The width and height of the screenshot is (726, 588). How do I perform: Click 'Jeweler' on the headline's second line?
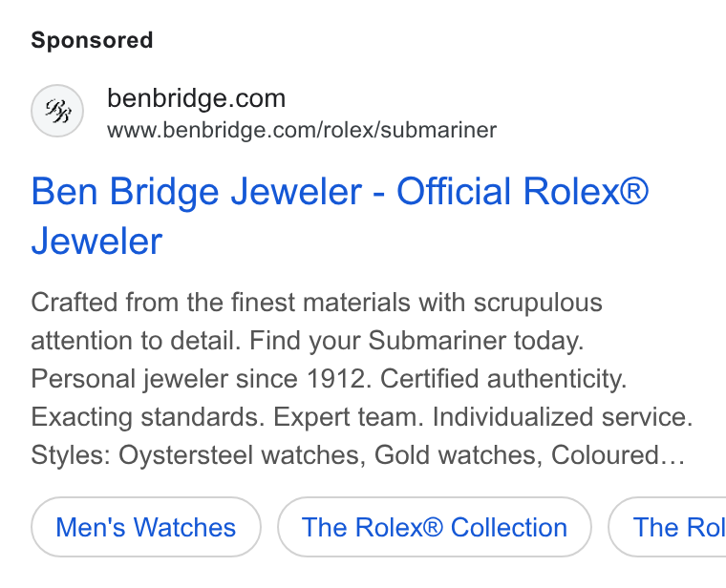[x=96, y=241]
